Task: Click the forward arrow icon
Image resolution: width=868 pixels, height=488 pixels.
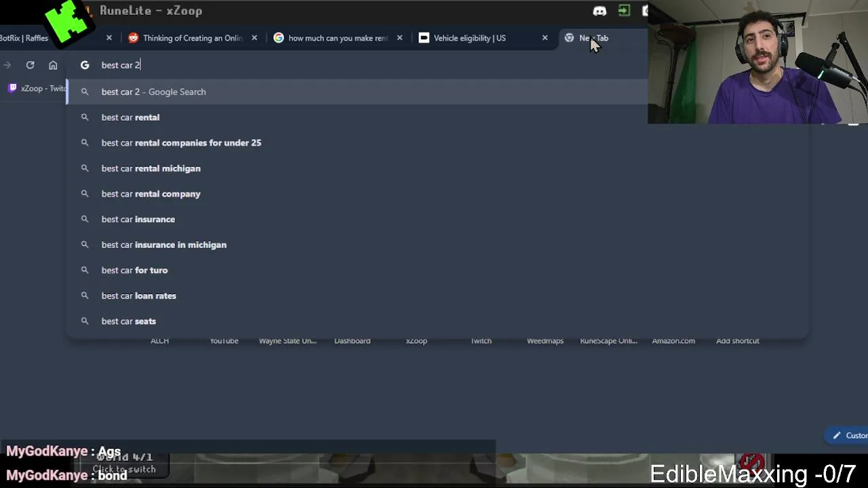Action: (x=7, y=65)
